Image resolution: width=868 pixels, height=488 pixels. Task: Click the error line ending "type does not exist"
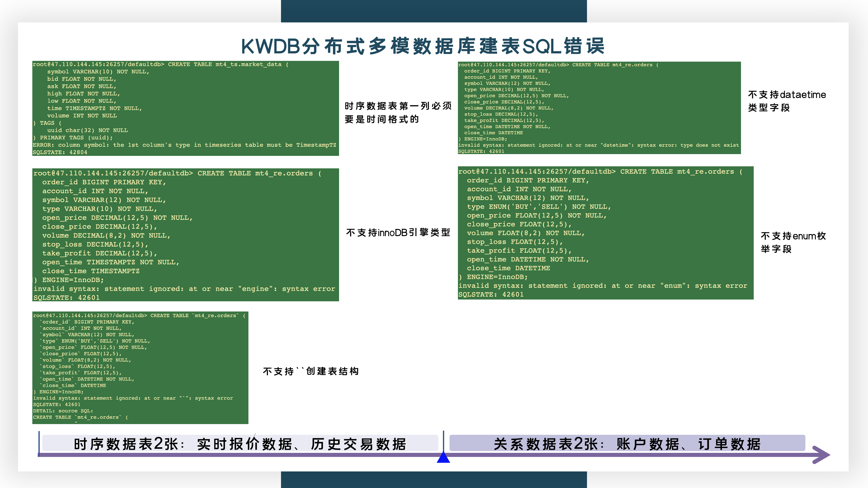pos(598,145)
